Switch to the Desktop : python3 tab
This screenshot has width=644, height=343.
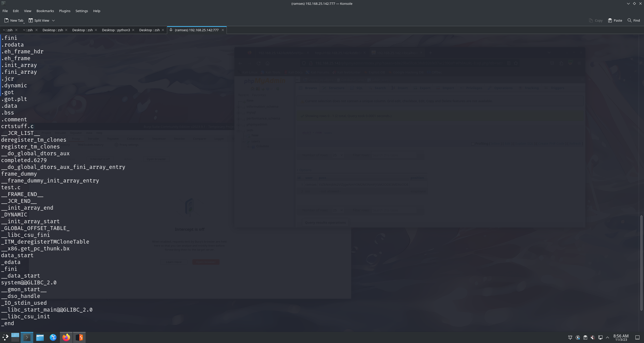click(x=116, y=30)
